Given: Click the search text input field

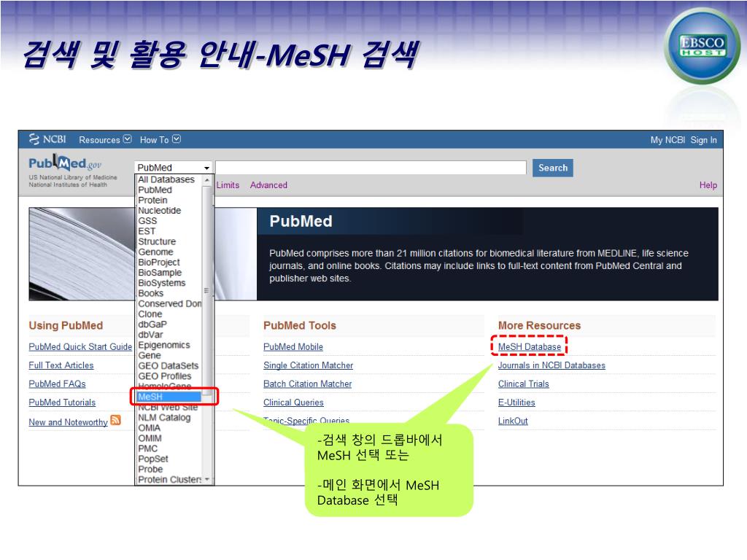Looking at the screenshot, I should [371, 168].
